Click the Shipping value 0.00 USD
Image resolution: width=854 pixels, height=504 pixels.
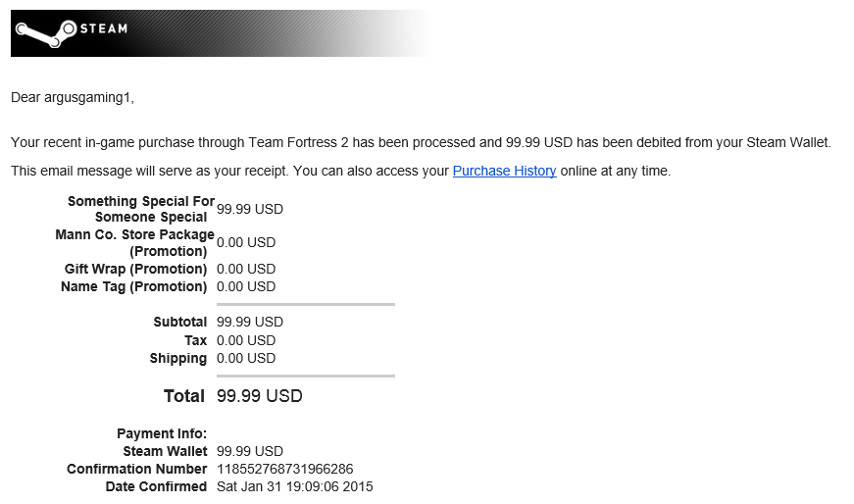[x=246, y=359]
